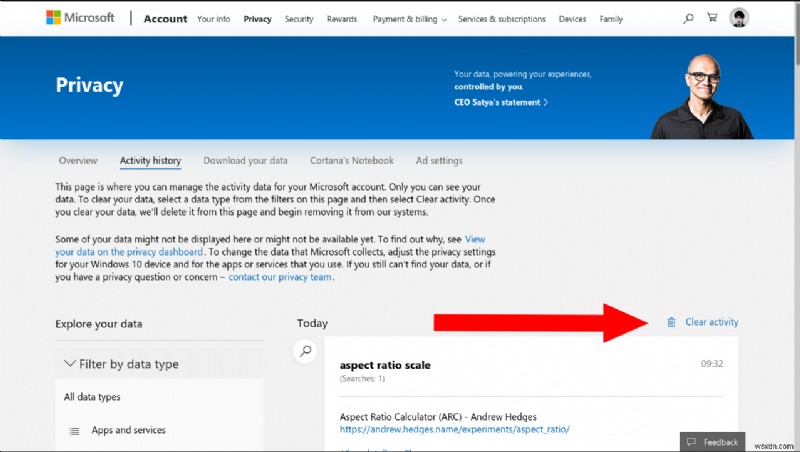Click the Explore your data heading
The image size is (800, 452).
pos(99,323)
